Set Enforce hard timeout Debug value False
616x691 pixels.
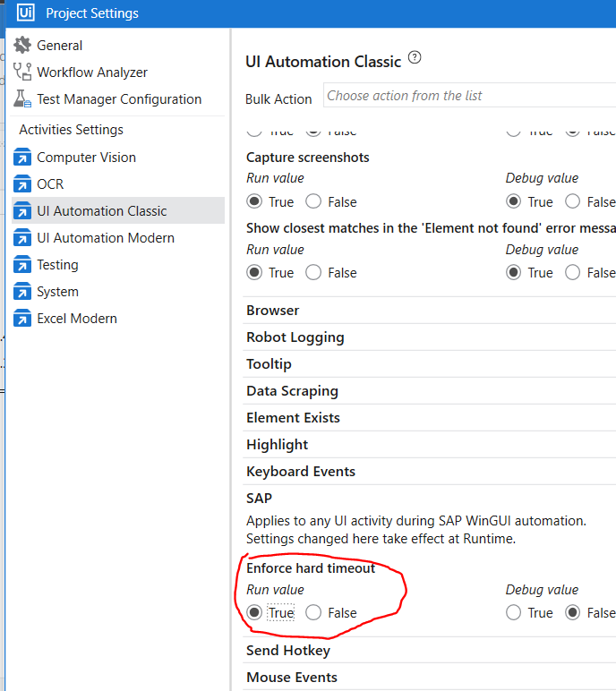click(573, 612)
